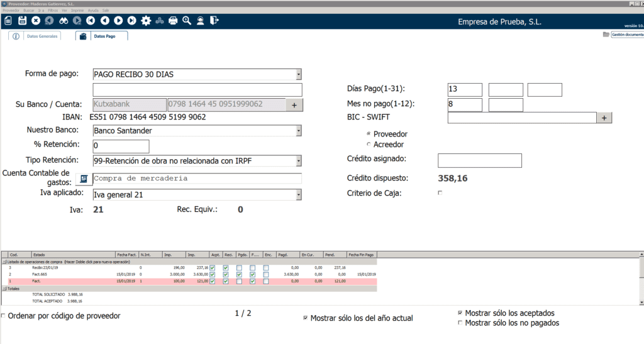Select the Acreedor radio button

pyautogui.click(x=369, y=145)
